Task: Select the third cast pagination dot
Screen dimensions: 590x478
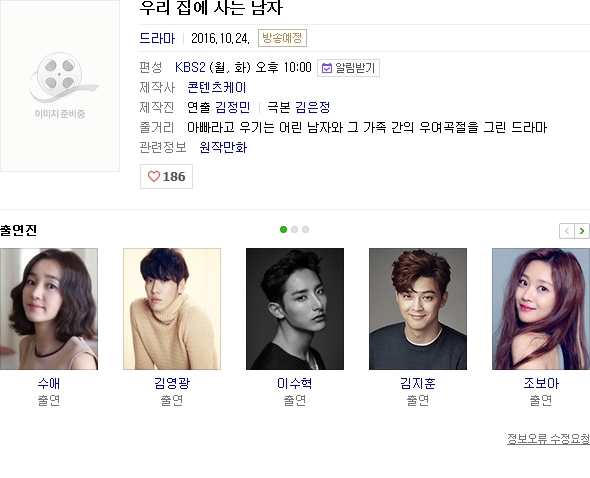Action: [x=306, y=230]
